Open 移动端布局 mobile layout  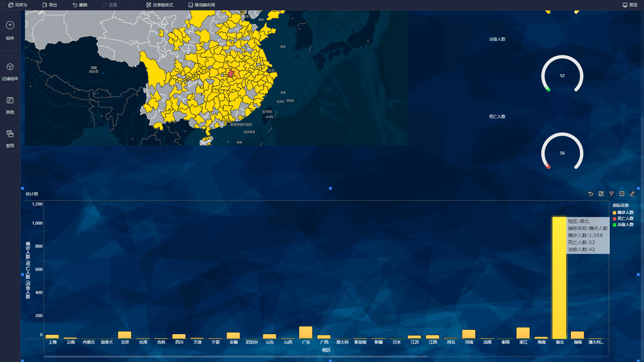[202, 5]
